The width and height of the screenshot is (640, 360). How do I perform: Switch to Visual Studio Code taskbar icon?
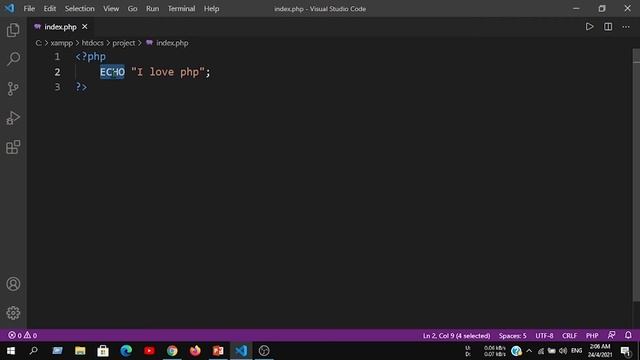coord(241,351)
